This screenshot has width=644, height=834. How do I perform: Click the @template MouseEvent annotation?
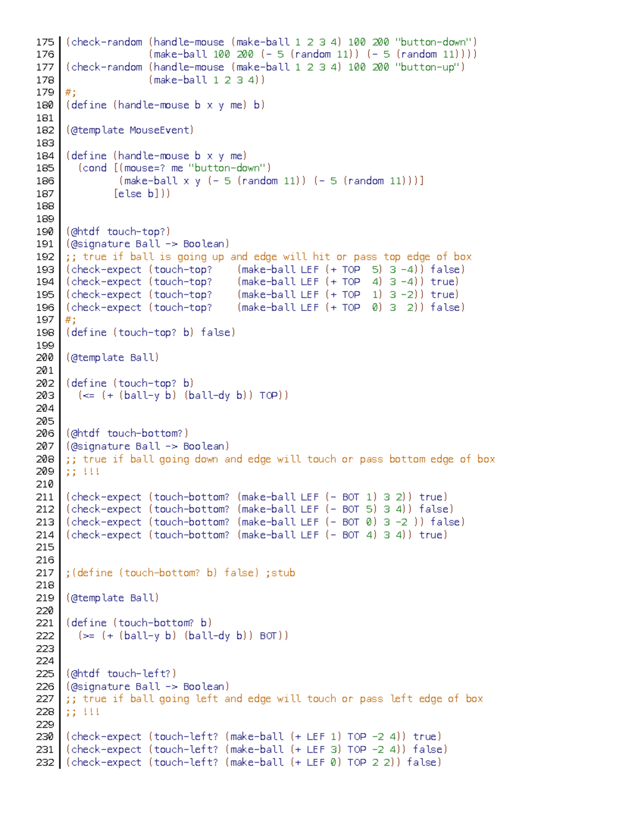129,130
